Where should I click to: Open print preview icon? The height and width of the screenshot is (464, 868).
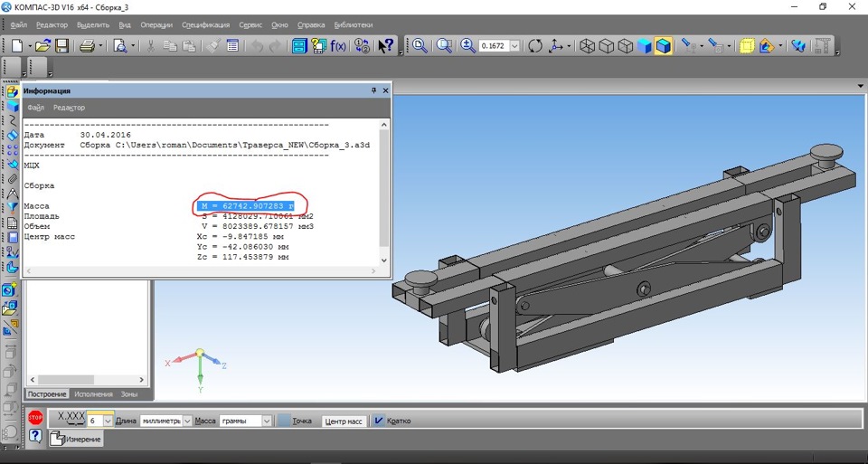119,45
